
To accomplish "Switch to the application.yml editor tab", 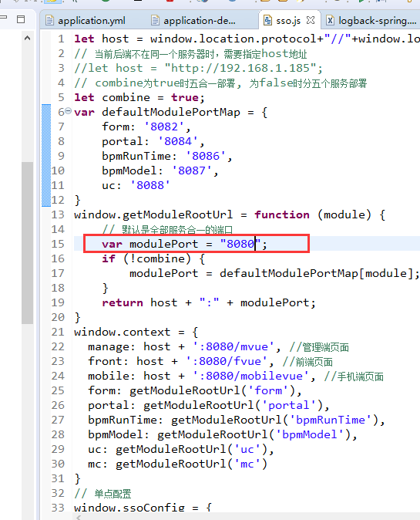I will [x=86, y=21].
